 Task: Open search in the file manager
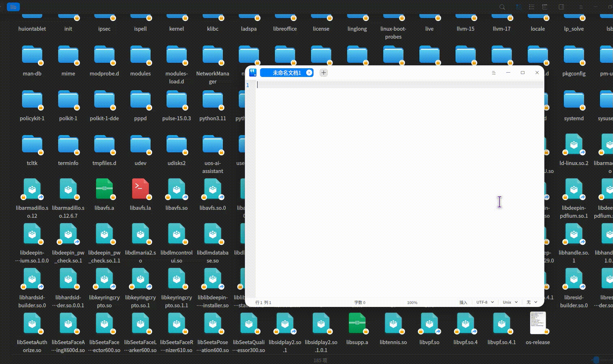pyautogui.click(x=502, y=7)
